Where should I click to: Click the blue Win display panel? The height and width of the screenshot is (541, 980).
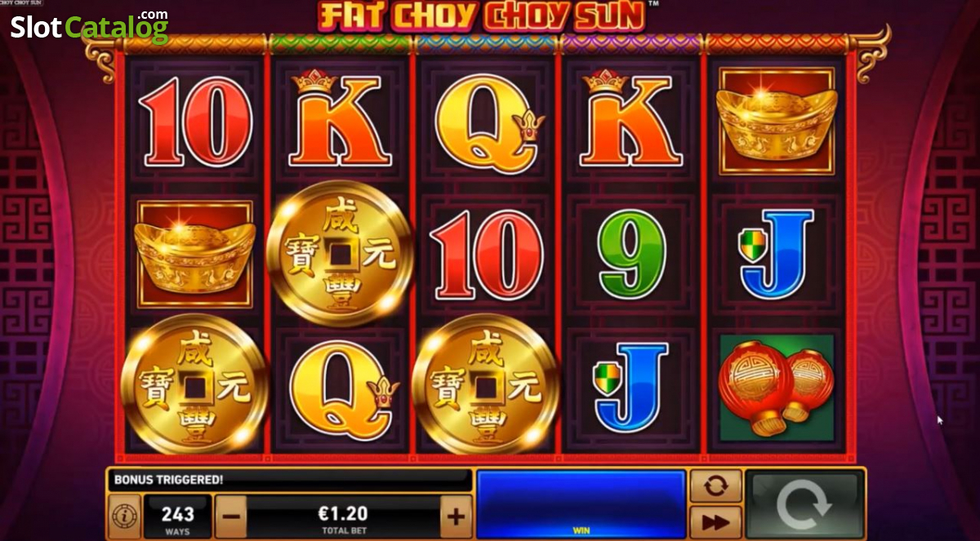click(x=581, y=503)
